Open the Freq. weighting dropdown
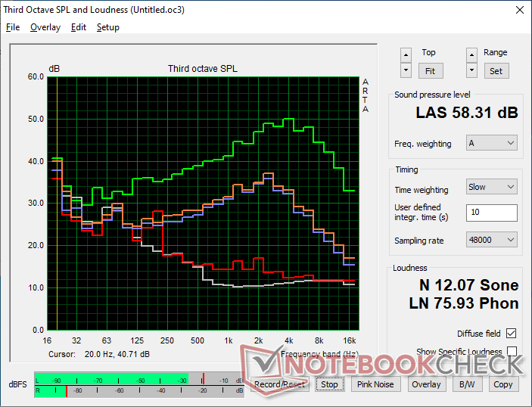This screenshot has height=407, width=532. [492, 143]
